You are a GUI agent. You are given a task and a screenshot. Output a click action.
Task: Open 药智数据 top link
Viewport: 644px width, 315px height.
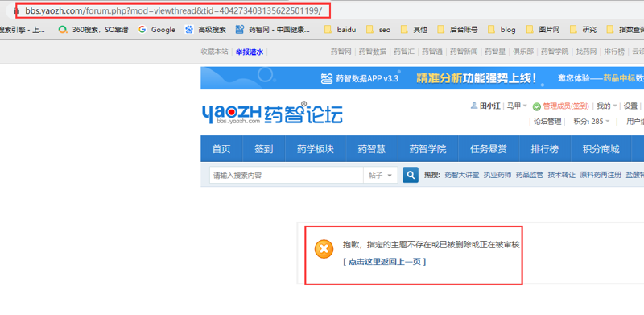pyautogui.click(x=373, y=52)
